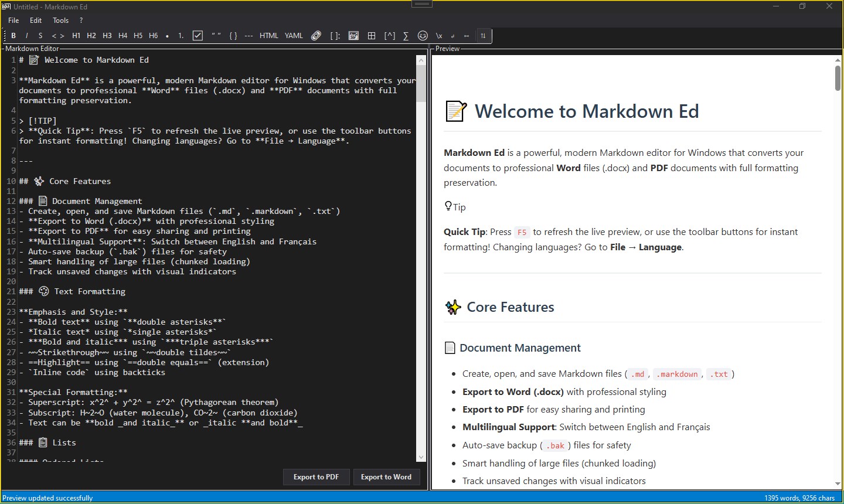
Task: Insert a code block with curly braces button
Action: (x=233, y=36)
